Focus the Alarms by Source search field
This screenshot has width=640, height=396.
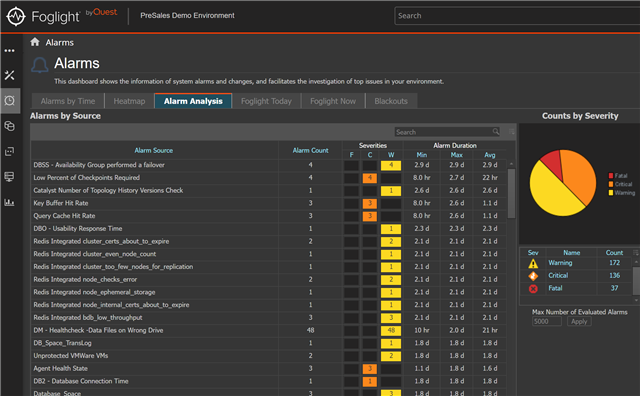(x=447, y=131)
